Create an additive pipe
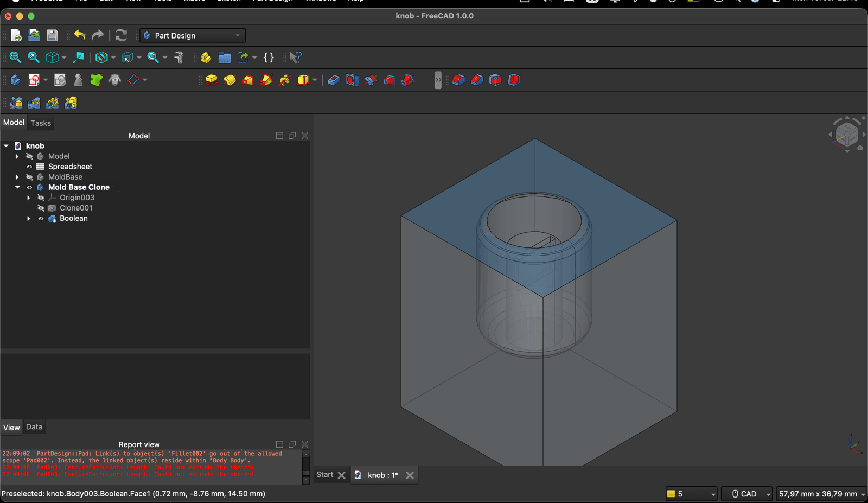The height and width of the screenshot is (503, 868). point(266,80)
